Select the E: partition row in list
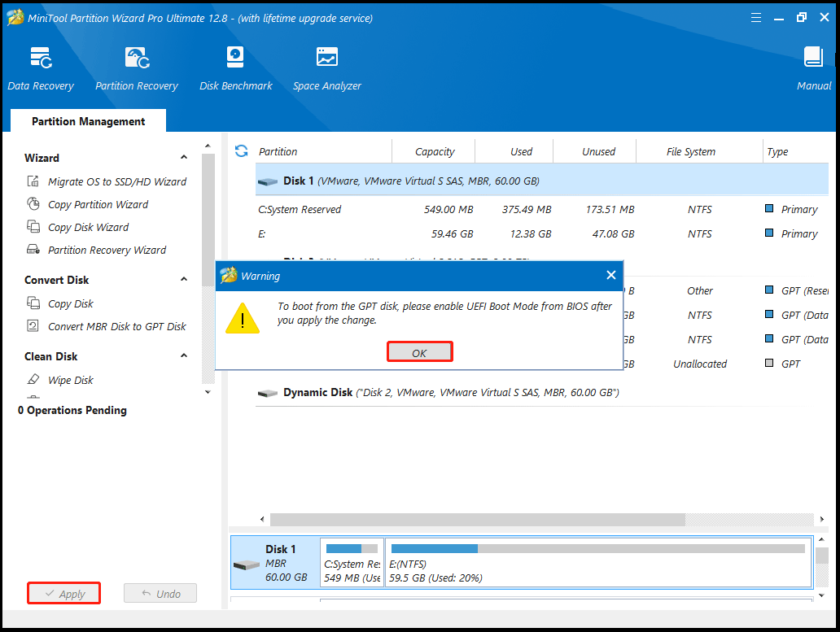Screen dimensions: 840x632 (541, 234)
